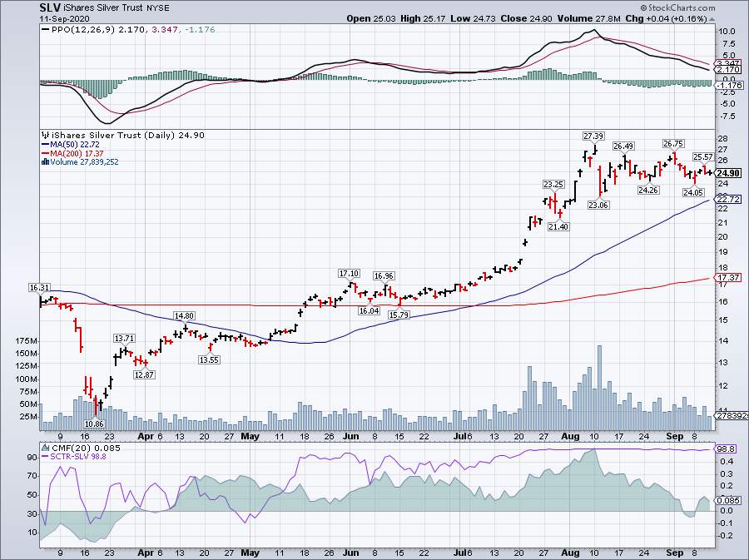Click the 17.10 high price marker
749x560 pixels.
(349, 274)
